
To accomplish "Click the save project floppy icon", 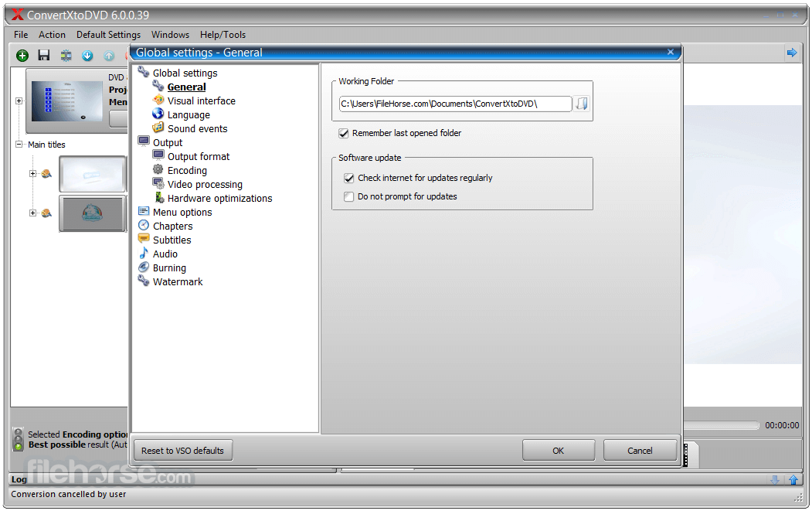I will 44,56.
